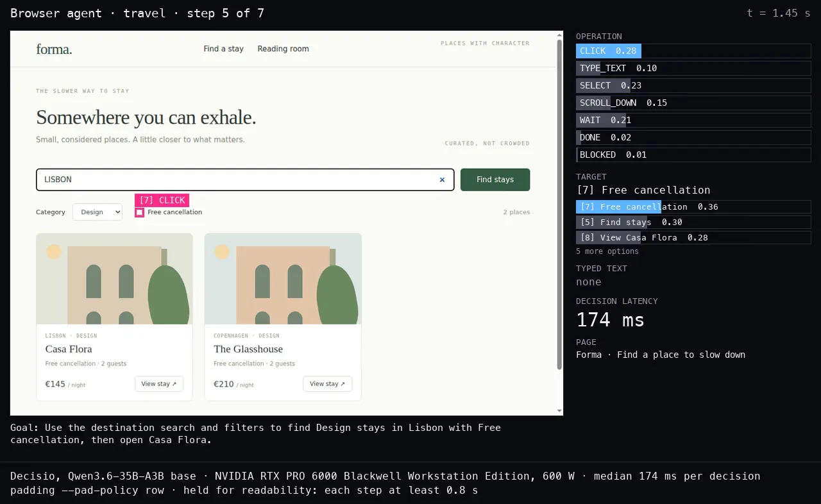Click the webpage vertical scrollbar thumb
The width and height of the screenshot is (821, 504).
[x=559, y=204]
